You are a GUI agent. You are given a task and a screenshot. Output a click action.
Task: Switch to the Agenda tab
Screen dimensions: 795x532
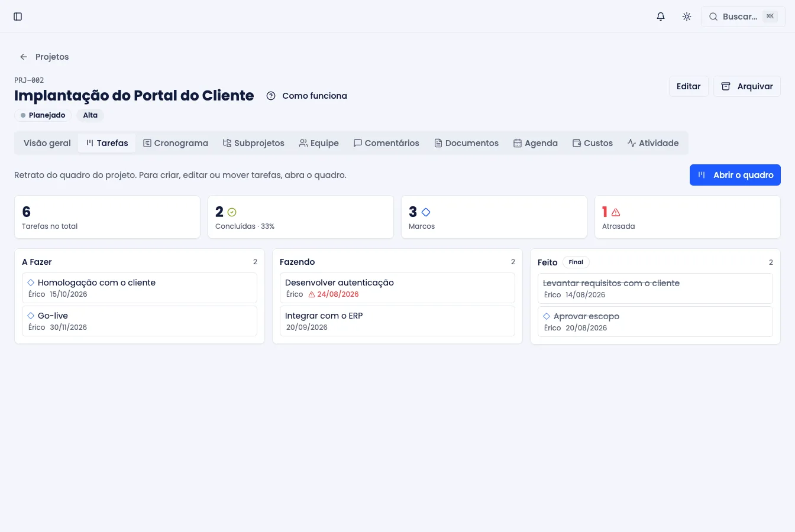point(535,143)
